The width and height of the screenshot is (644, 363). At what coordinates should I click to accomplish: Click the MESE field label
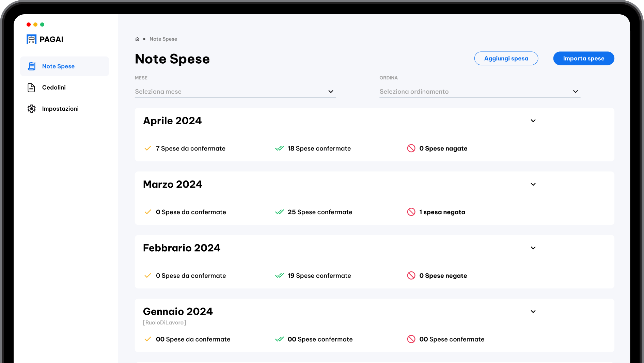click(141, 78)
